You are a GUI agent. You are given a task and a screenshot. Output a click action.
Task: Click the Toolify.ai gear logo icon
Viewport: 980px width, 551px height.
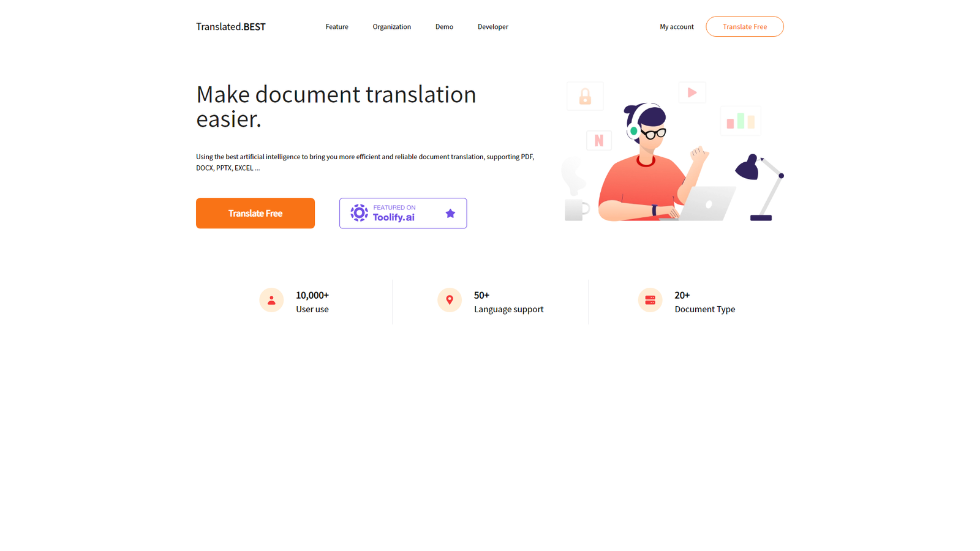pyautogui.click(x=359, y=213)
